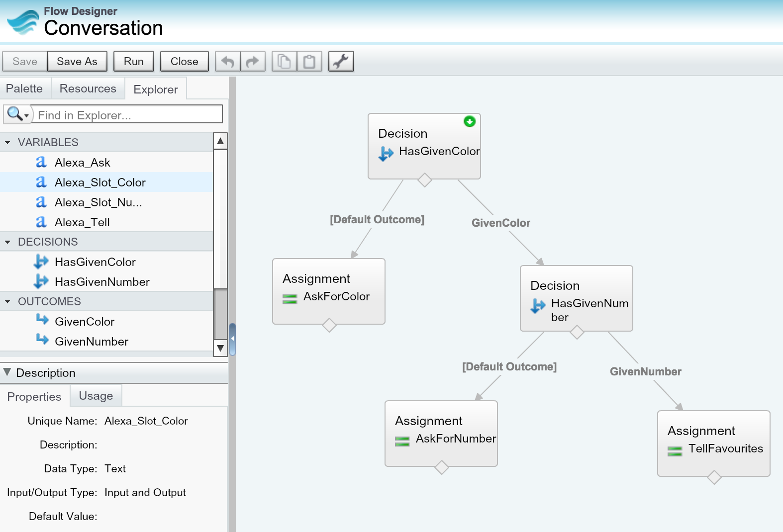Viewport: 783px width, 532px height.
Task: Collapse the VARIABLES section
Action: [x=7, y=143]
